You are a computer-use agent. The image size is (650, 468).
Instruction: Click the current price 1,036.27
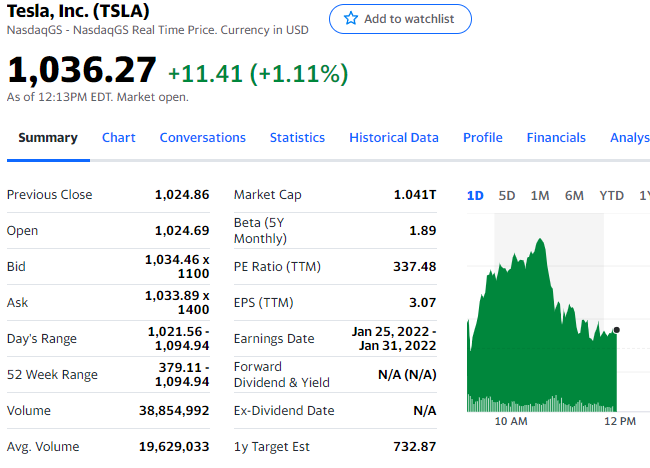[82, 70]
